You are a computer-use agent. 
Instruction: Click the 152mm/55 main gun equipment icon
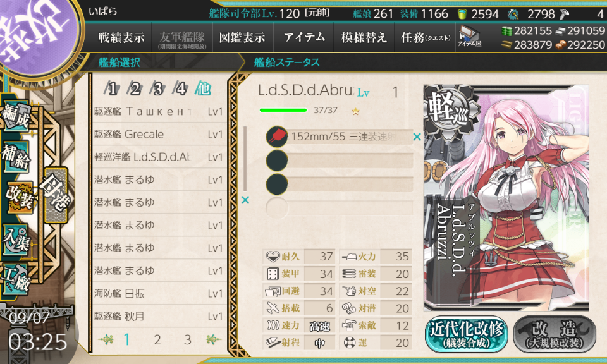[277, 136]
